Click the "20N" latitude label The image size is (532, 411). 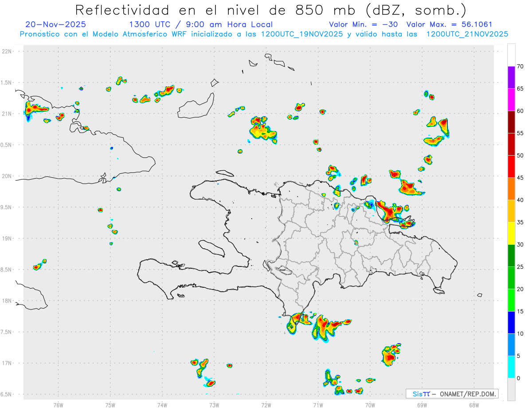coord(7,176)
